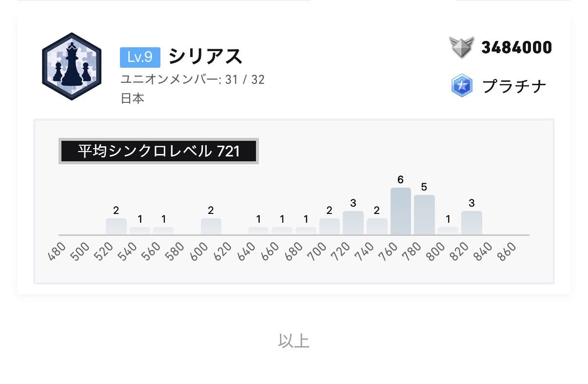Viewport: 588px width, 384px height.
Task: Click the 日本 country text
Action: tap(132, 98)
